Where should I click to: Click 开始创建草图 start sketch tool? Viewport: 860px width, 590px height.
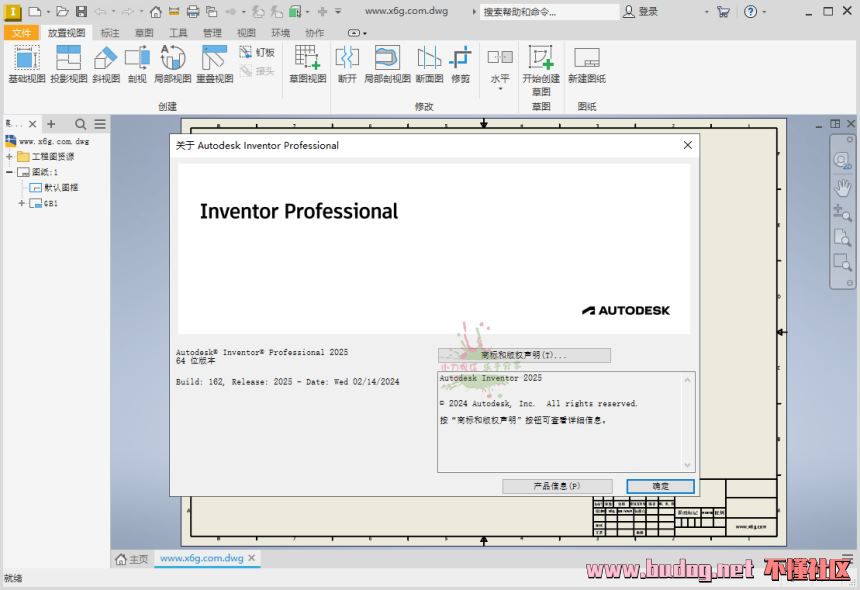pos(541,70)
